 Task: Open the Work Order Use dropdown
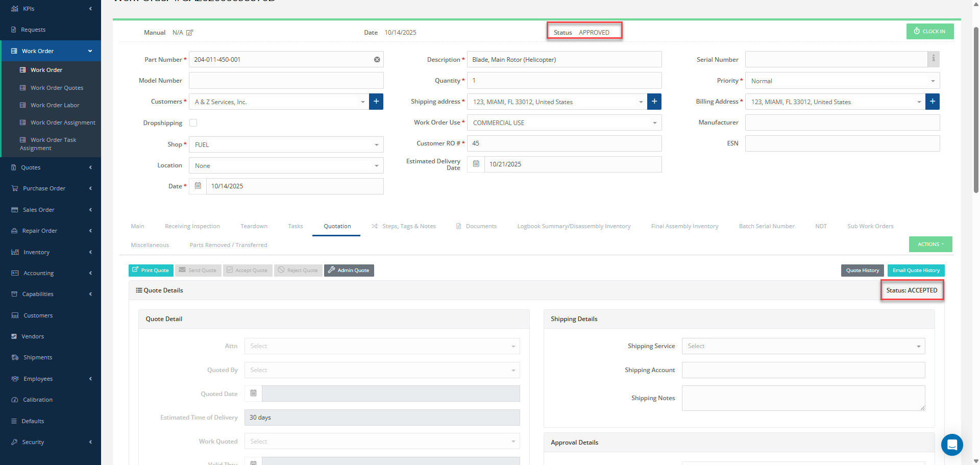[x=564, y=123]
